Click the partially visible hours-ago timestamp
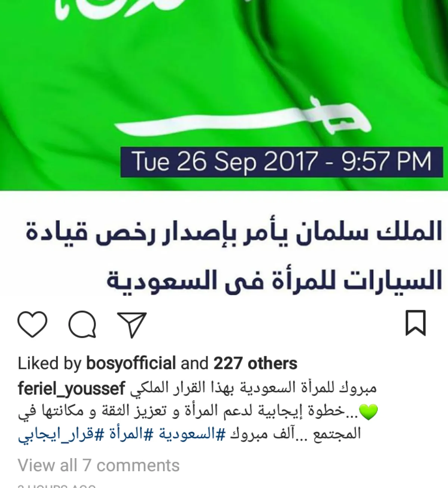This screenshot has height=488, width=448. click(57, 486)
